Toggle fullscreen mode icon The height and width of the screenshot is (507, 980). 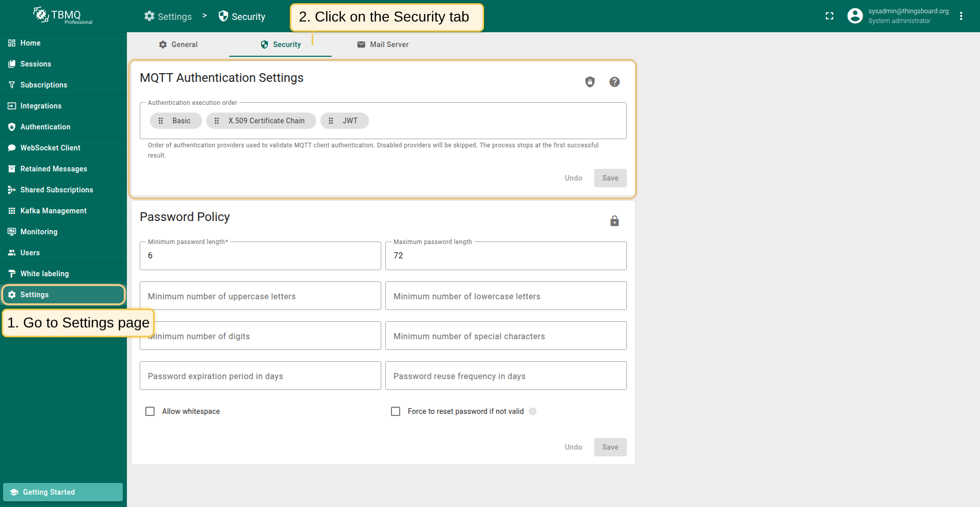(830, 16)
